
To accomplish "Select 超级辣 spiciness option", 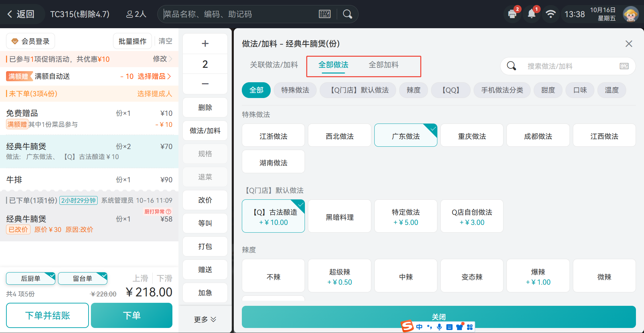I will click(x=339, y=276).
